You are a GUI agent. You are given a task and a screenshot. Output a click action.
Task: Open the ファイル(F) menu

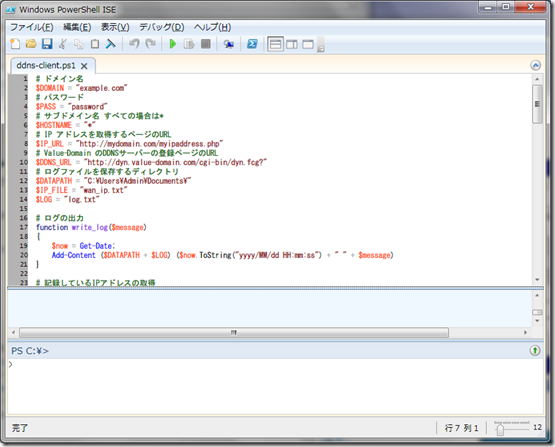(32, 27)
